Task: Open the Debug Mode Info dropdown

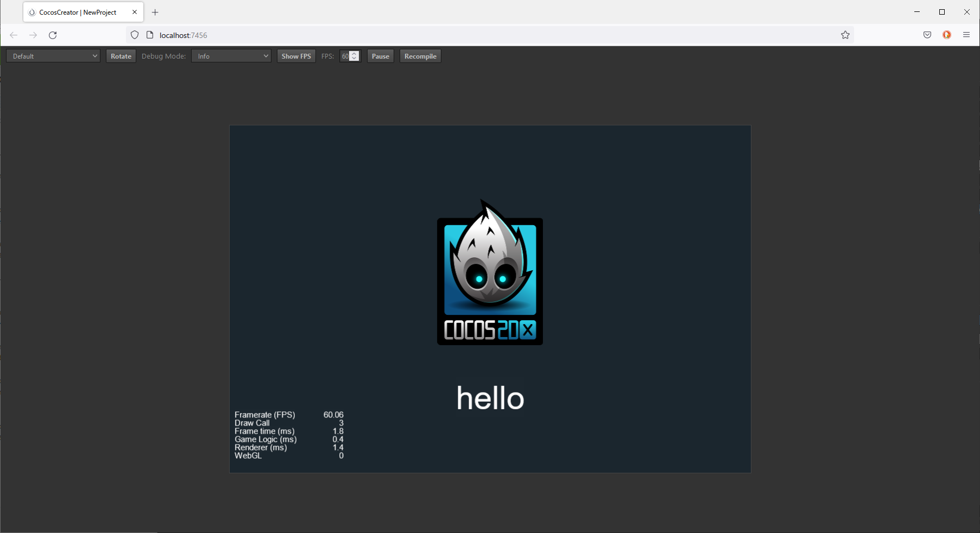Action: pos(231,56)
